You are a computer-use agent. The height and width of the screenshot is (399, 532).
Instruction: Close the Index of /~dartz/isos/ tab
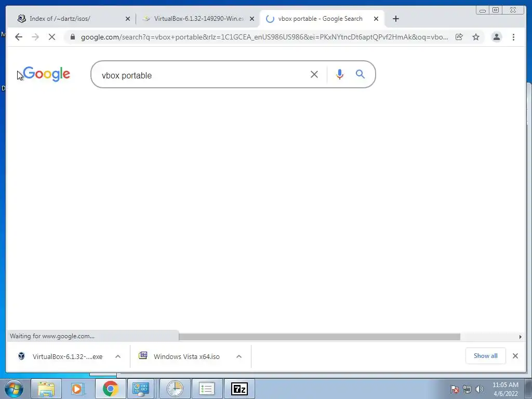click(128, 19)
